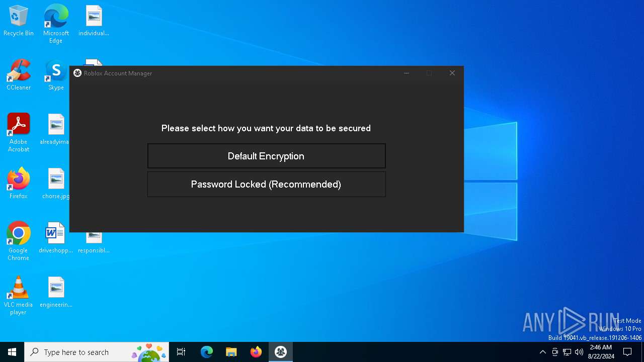Close the Roblox Account Manager window

[x=452, y=73]
